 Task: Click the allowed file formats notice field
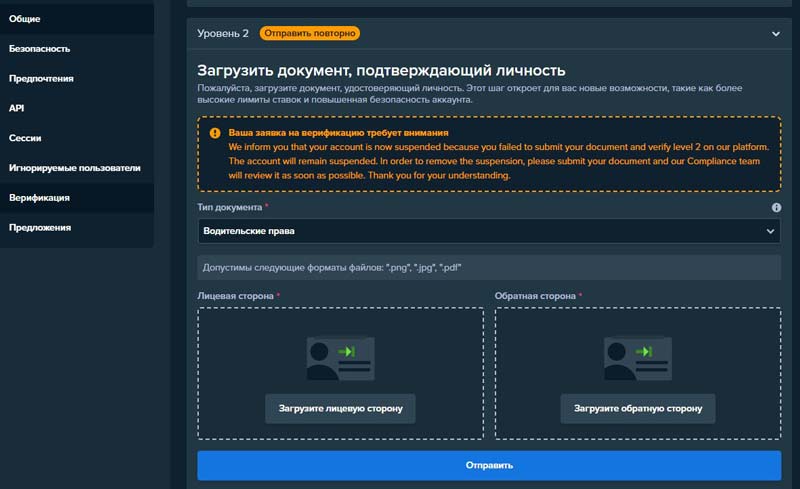point(488,268)
